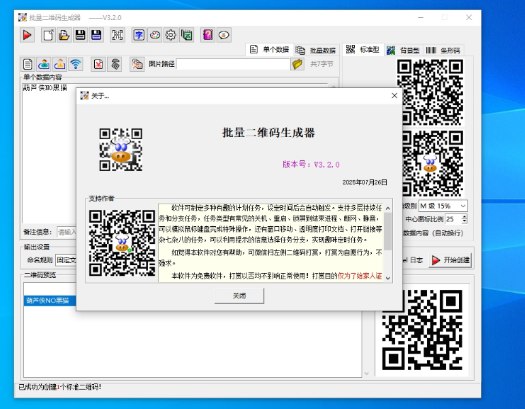Select the contact card data type icon
Viewport: 525px width, 409px height.
pos(44,64)
